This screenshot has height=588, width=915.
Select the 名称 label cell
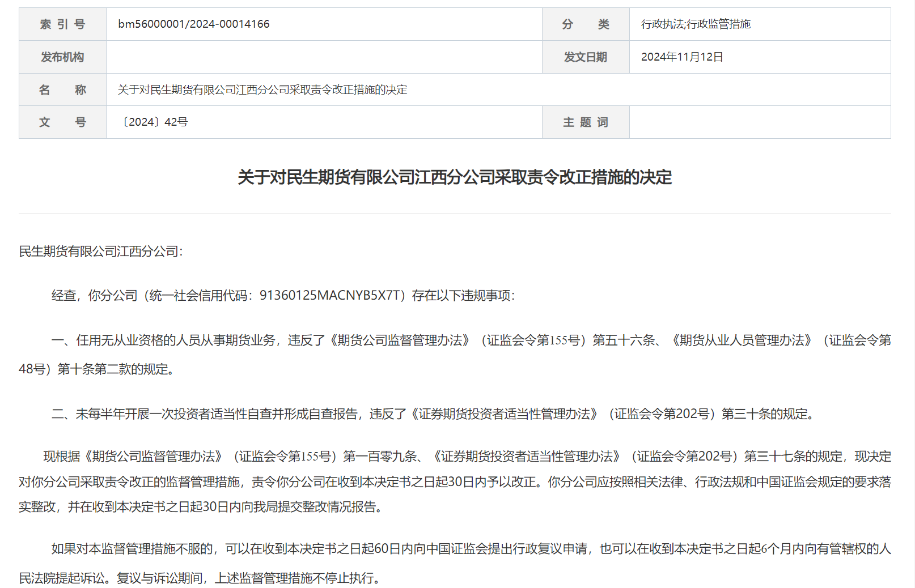point(62,90)
